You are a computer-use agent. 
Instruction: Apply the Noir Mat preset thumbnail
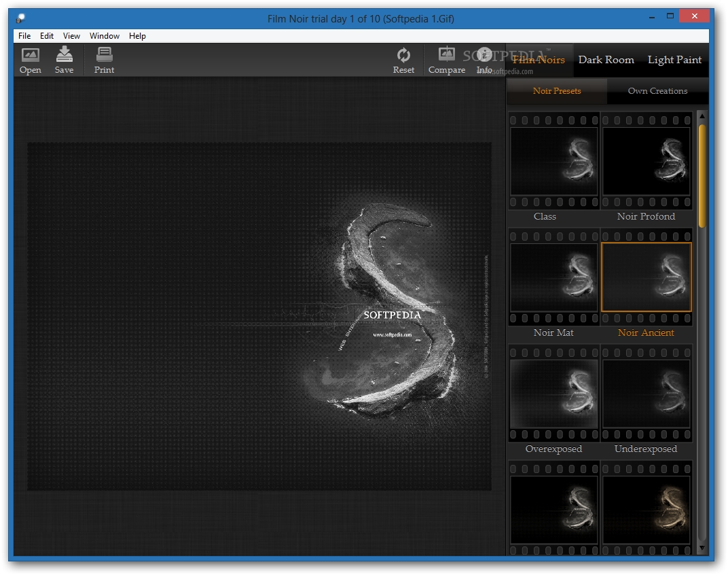click(x=554, y=277)
